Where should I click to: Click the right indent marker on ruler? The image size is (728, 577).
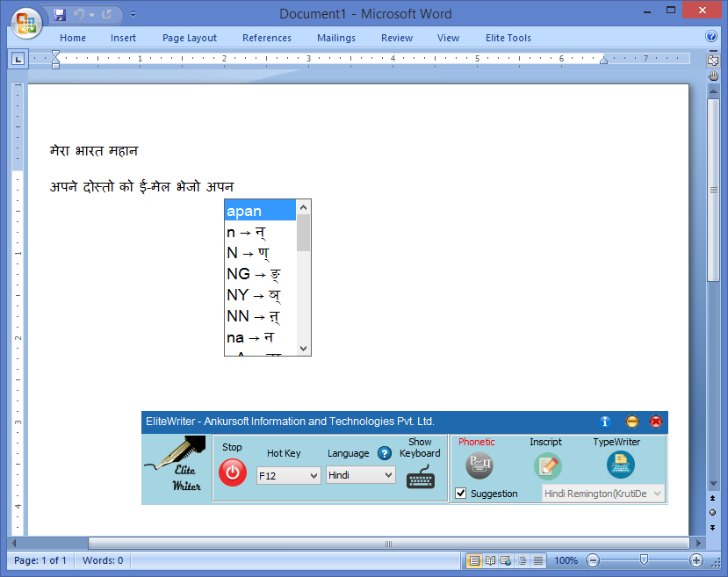coord(603,61)
